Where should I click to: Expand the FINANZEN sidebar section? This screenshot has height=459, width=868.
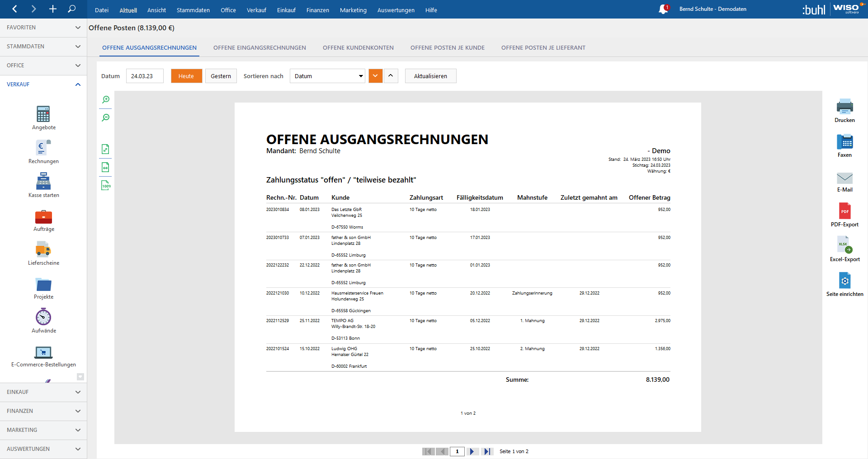click(43, 411)
